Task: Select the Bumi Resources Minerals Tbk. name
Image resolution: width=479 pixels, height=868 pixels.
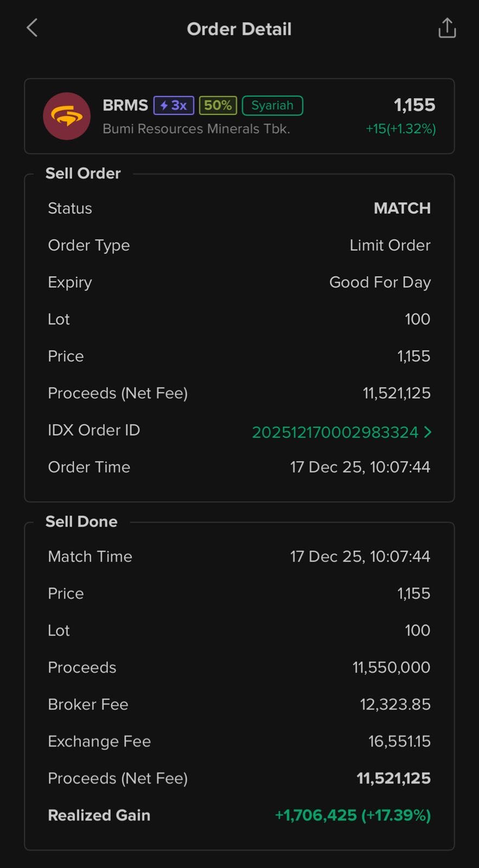Action: tap(196, 129)
